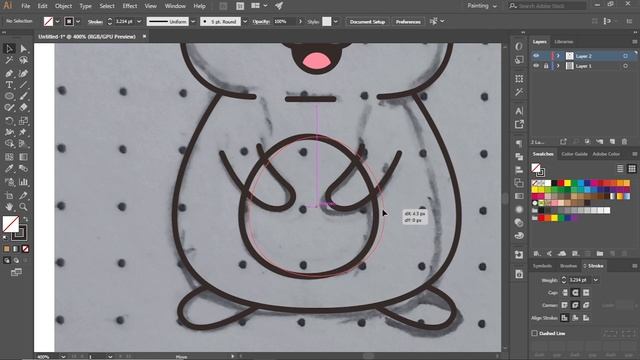
Task: Select the Paintbrush tool
Action: click(x=23, y=96)
